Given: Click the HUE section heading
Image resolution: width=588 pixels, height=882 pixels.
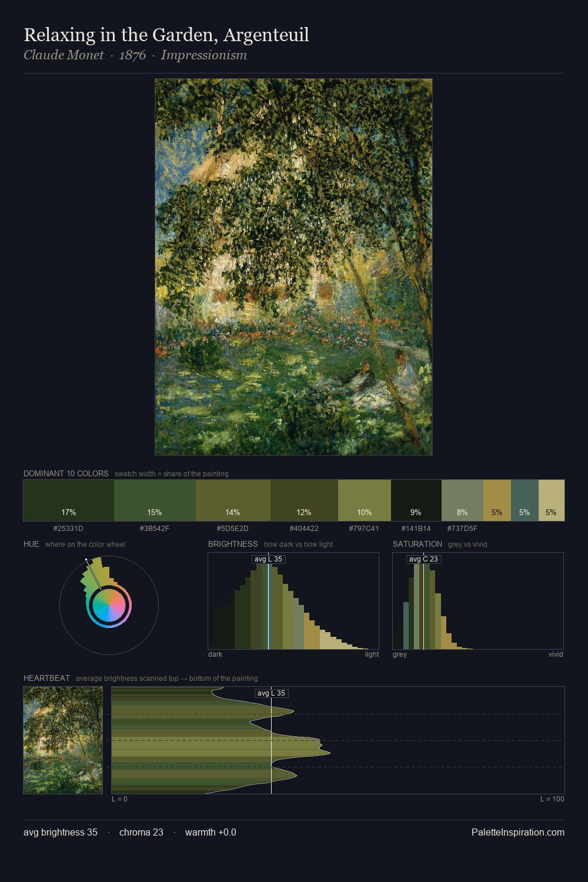Looking at the screenshot, I should (x=31, y=544).
